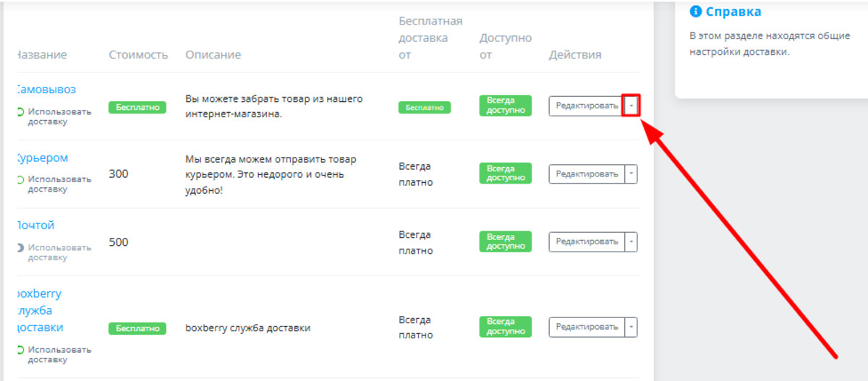868x381 pixels.
Task: Open the Курьером delivery link
Action: (x=42, y=158)
